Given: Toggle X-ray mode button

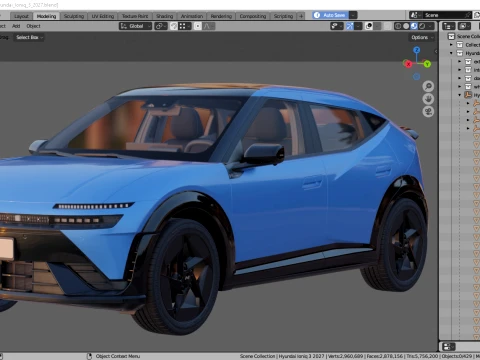Looking at the screenshot, I should (388, 26).
